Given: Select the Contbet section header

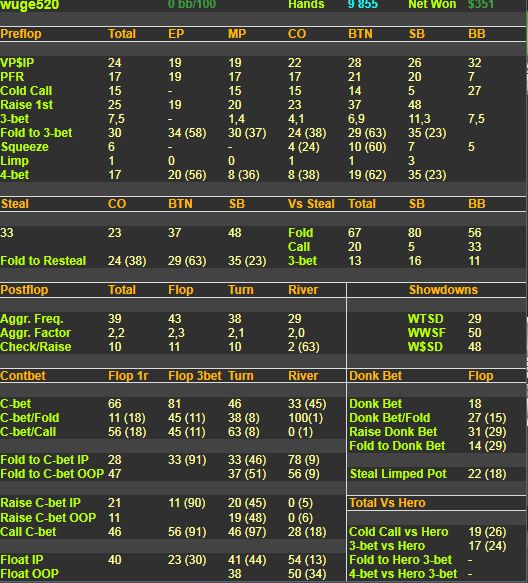Looking at the screenshot, I should 23,376.
